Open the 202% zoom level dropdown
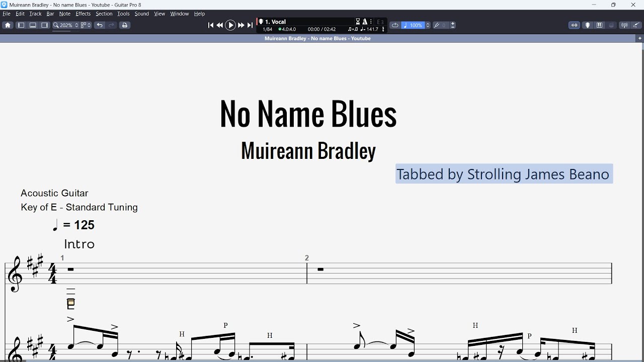The image size is (644, 362). click(66, 25)
